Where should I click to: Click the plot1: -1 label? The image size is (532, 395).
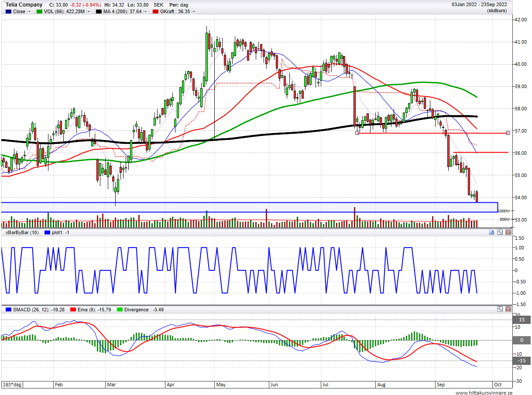[x=61, y=233]
